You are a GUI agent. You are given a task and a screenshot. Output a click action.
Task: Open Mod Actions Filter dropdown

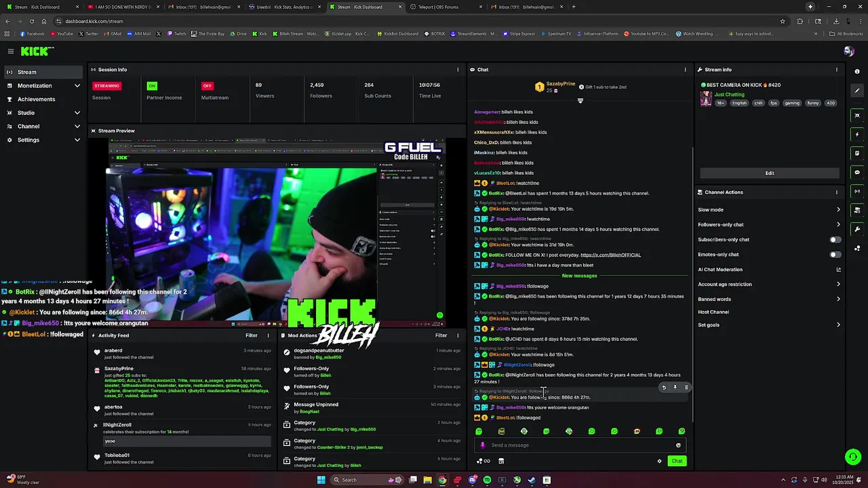pos(441,335)
